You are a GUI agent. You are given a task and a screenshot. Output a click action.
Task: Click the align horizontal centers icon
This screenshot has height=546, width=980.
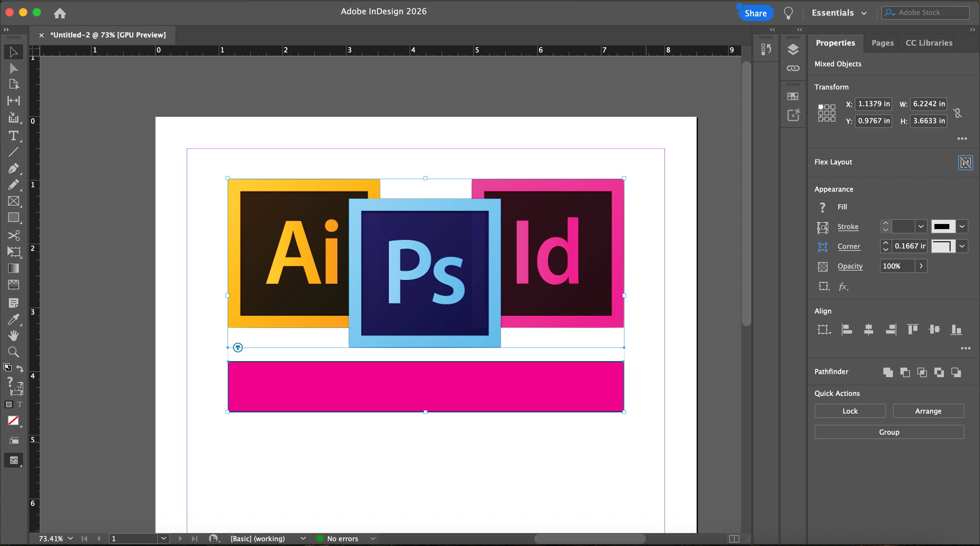pyautogui.click(x=868, y=330)
